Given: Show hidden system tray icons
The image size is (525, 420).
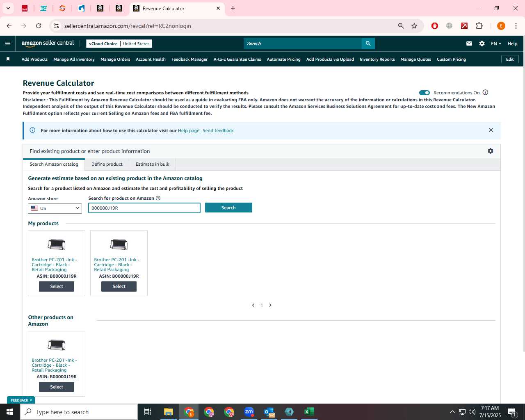Looking at the screenshot, I should click(452, 412).
